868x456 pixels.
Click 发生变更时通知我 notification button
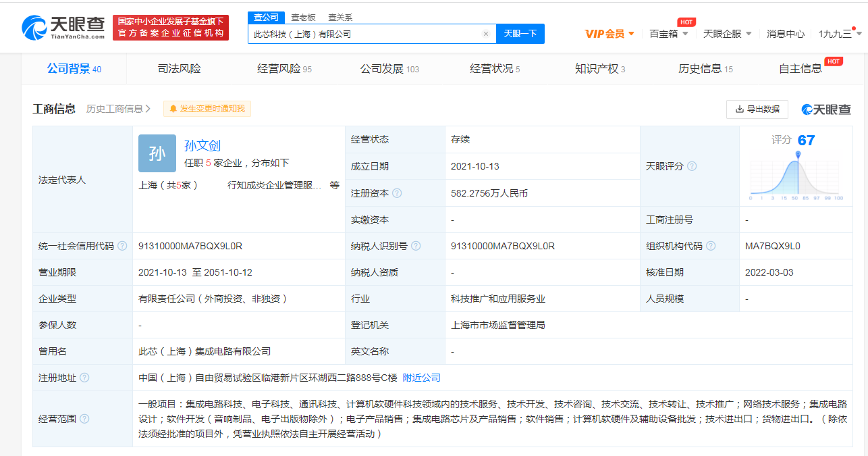(x=207, y=109)
